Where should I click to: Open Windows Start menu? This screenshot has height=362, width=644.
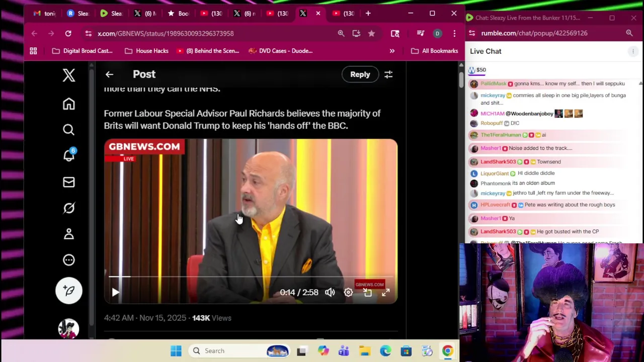tap(176, 351)
